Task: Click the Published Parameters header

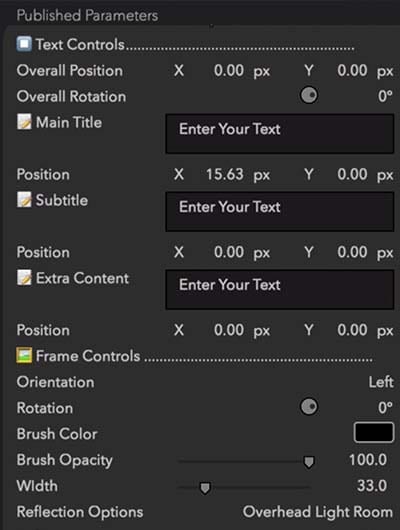Action: 87,16
